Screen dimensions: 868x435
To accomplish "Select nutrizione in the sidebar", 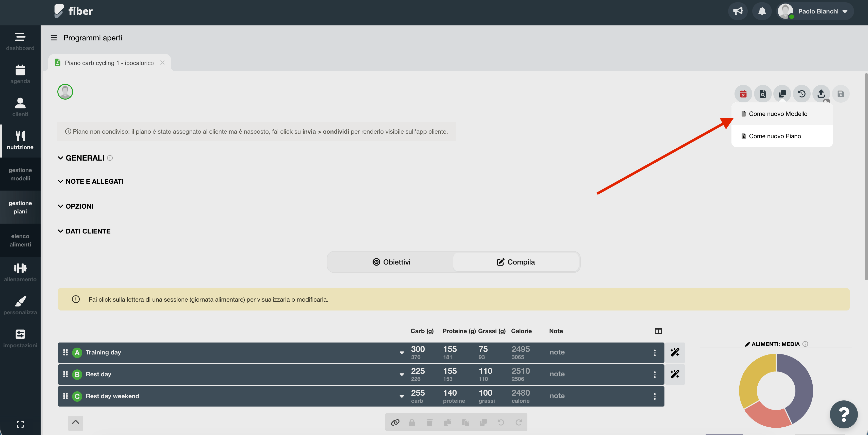I will [x=20, y=141].
